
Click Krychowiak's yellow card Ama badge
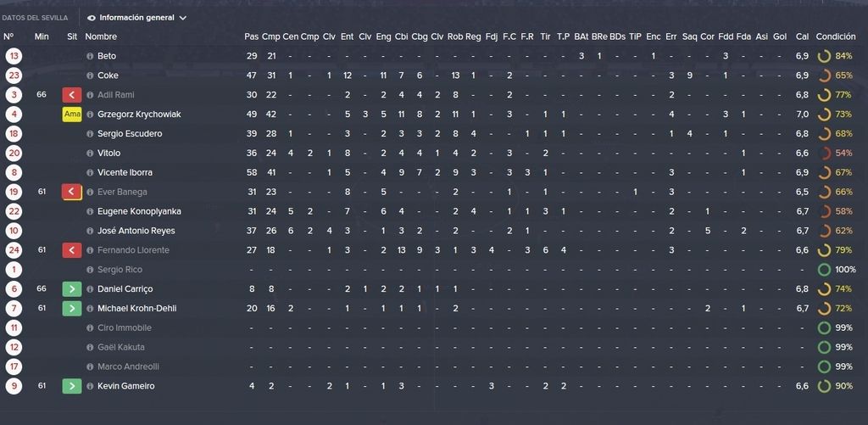point(72,115)
